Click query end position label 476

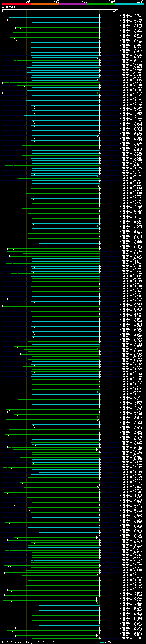(x=115, y=11)
